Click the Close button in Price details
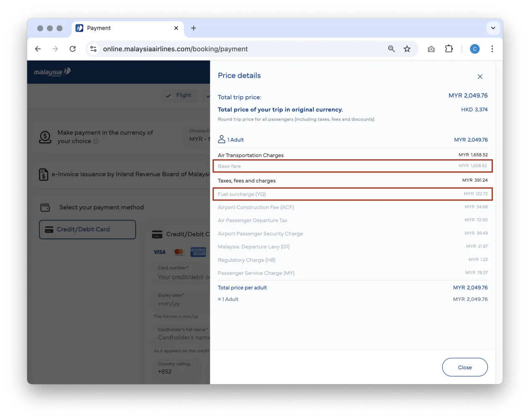Screen dimensions: 530x420 (465, 367)
